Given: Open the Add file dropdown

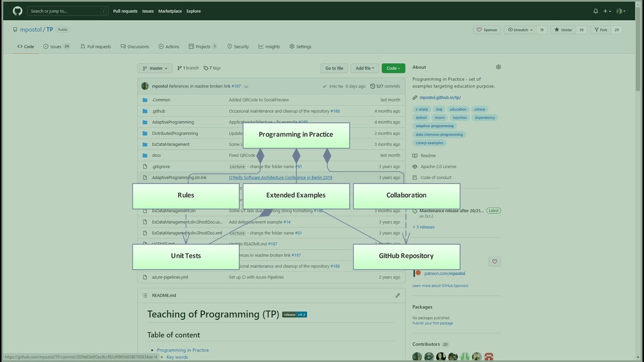Looking at the screenshot, I should click(x=365, y=68).
